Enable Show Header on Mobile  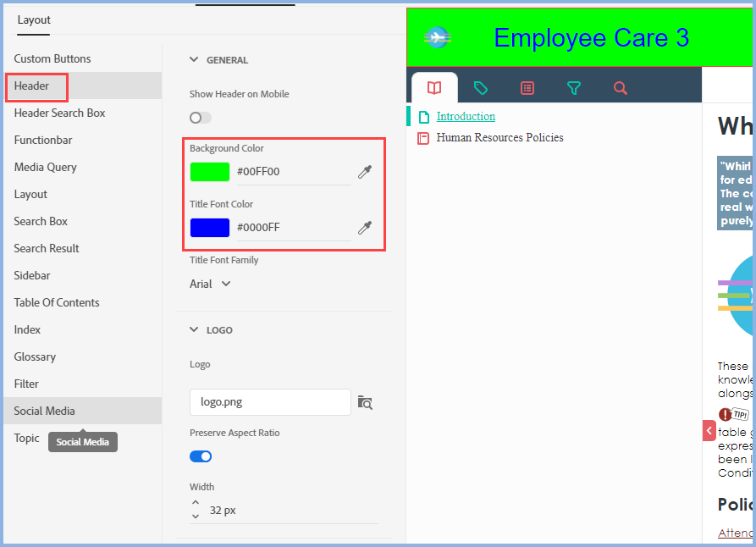pyautogui.click(x=200, y=117)
